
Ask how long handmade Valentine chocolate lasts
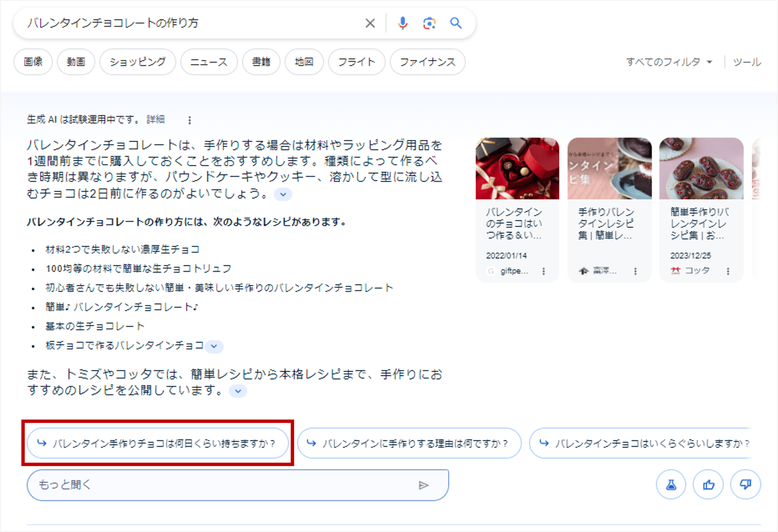click(157, 442)
